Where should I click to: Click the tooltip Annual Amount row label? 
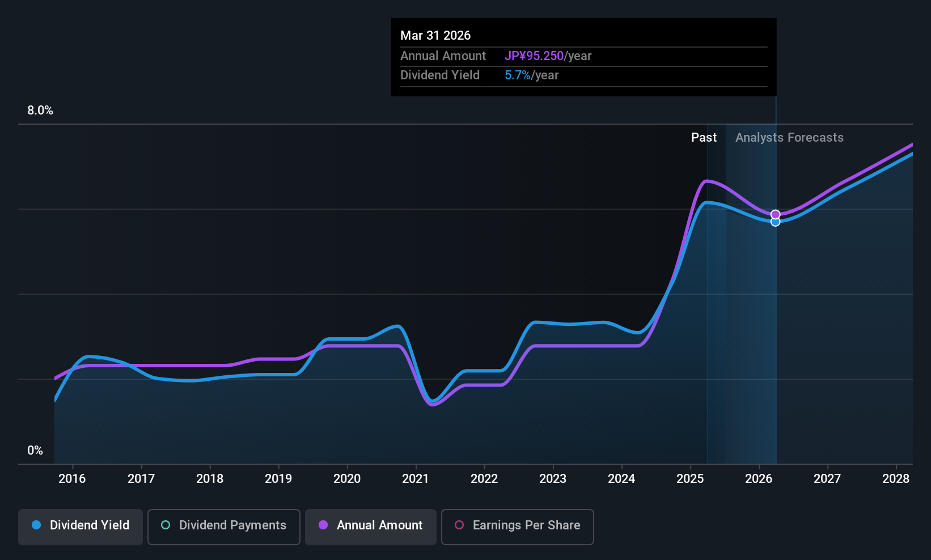[443, 56]
